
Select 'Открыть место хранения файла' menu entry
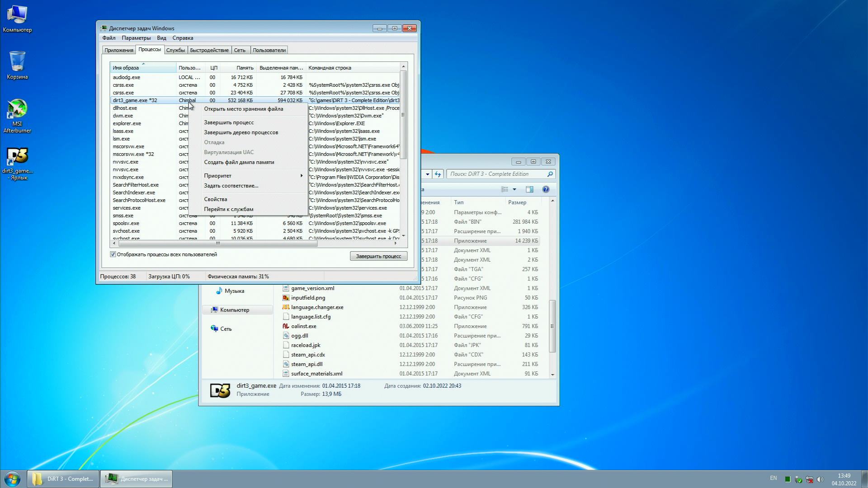click(243, 109)
